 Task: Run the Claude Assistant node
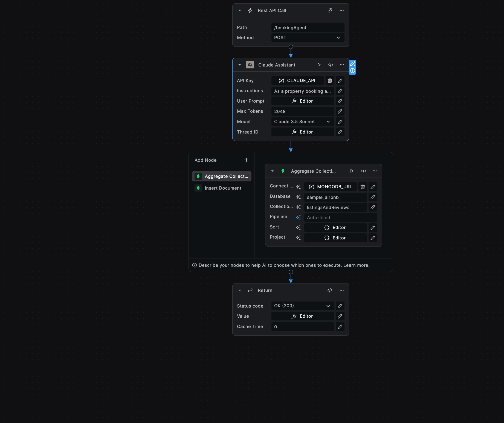319,65
